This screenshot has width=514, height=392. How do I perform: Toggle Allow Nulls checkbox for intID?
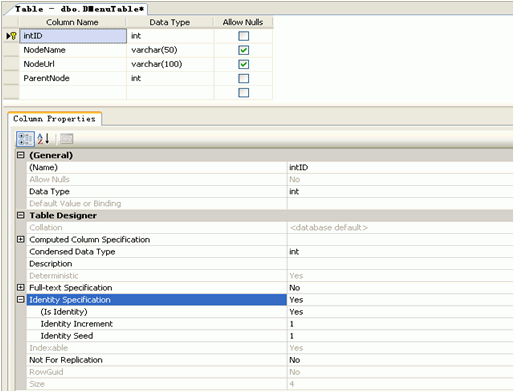tap(243, 36)
